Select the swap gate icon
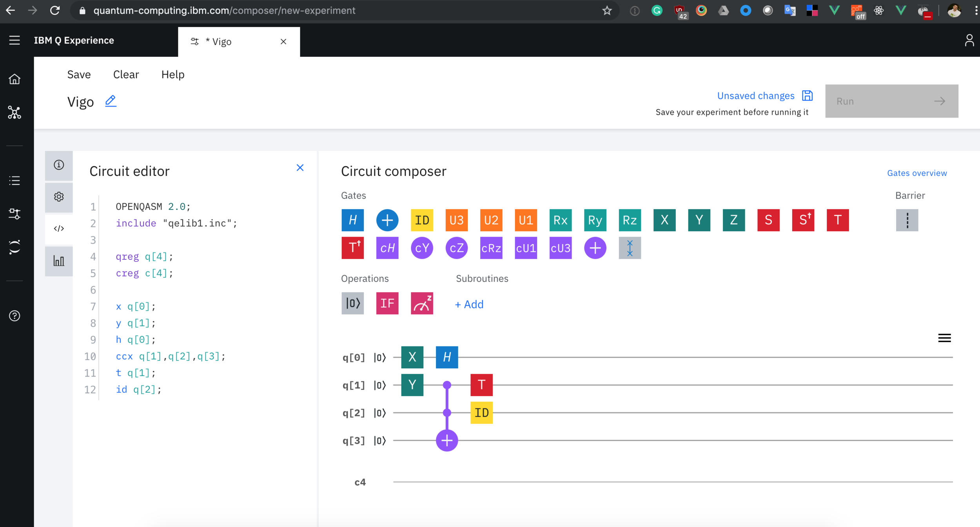980x527 pixels. [x=630, y=248]
